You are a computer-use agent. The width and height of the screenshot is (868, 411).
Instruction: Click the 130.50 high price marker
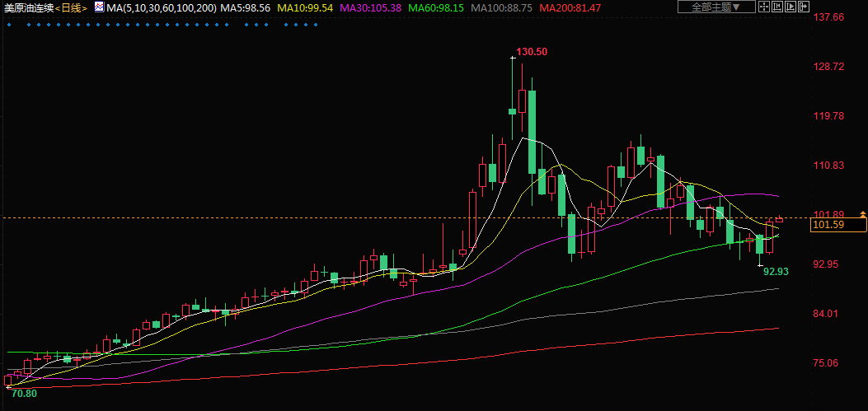pos(532,52)
